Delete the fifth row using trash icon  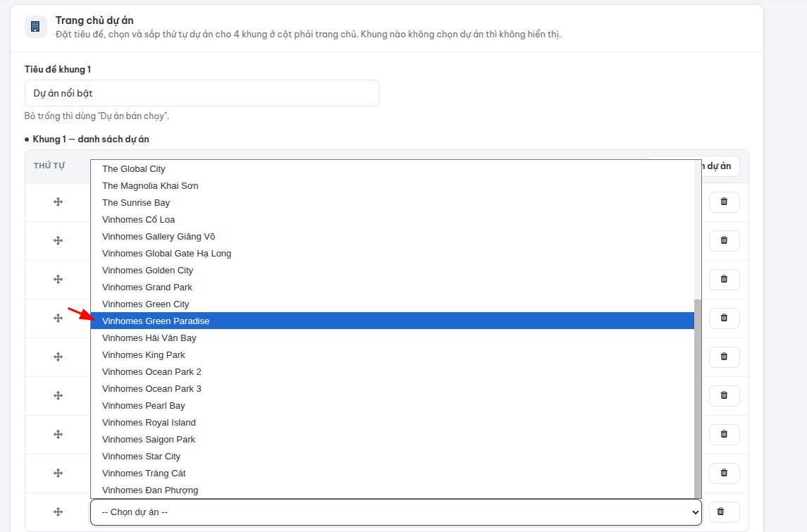pyautogui.click(x=724, y=357)
